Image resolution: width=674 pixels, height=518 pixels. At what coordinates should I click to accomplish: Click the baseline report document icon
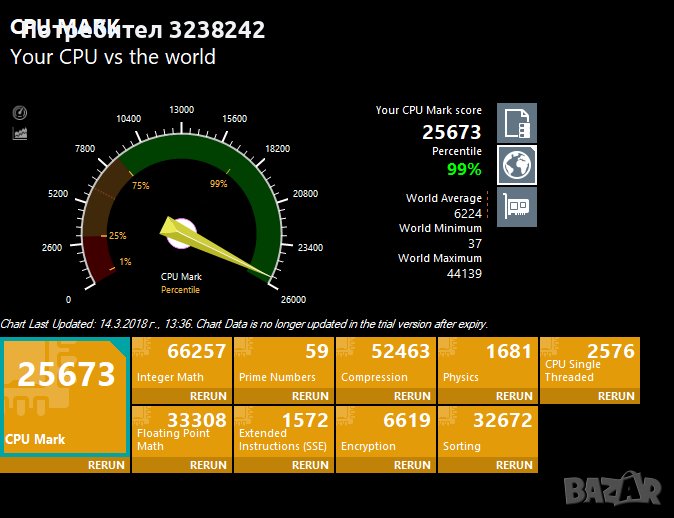[517, 123]
